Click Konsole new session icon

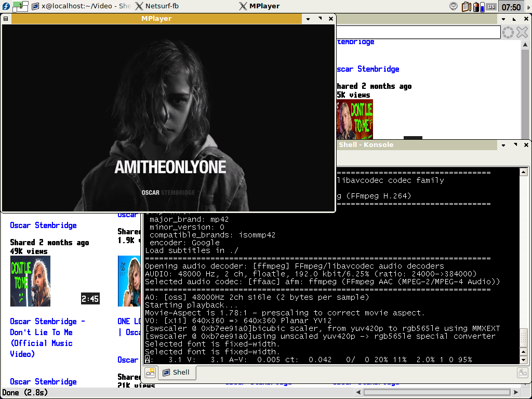pos(151,373)
